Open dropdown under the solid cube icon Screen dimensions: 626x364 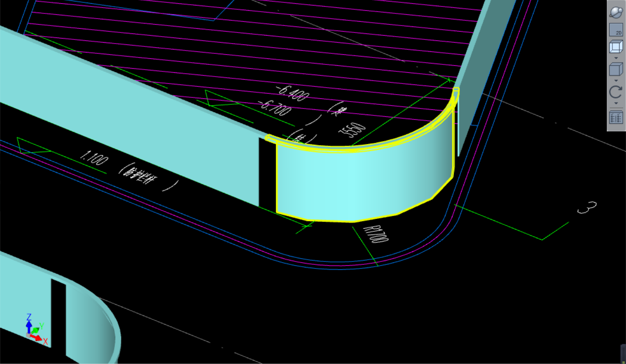[616, 80]
